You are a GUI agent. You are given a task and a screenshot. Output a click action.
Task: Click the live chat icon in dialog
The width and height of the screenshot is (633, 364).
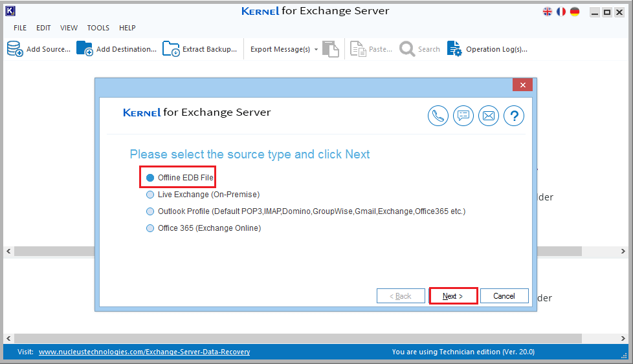click(463, 116)
